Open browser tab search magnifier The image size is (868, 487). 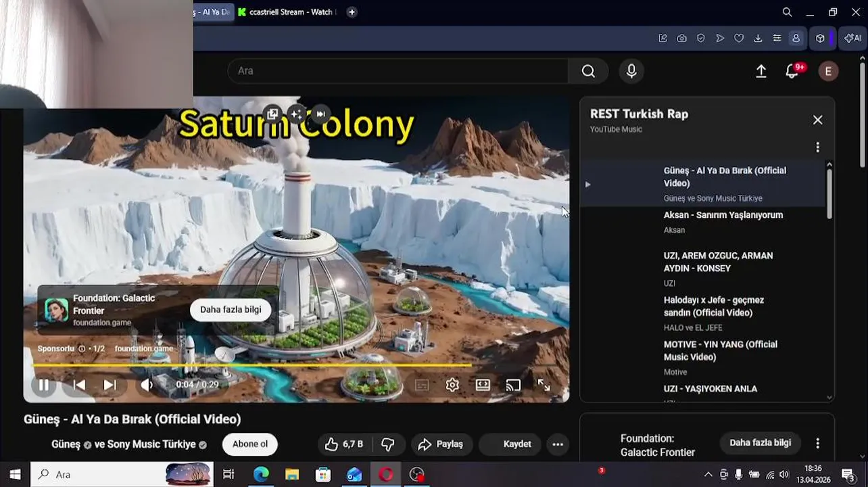(x=787, y=12)
